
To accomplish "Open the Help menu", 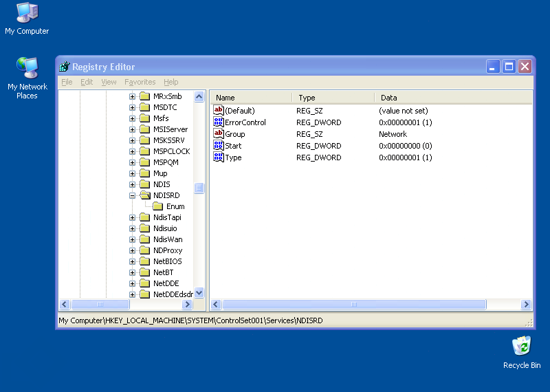I will tap(170, 82).
